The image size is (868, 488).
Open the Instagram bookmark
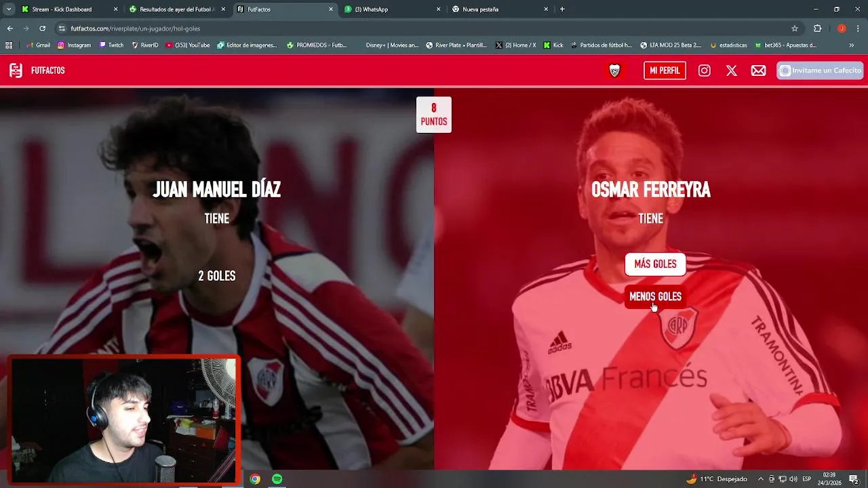pos(74,45)
